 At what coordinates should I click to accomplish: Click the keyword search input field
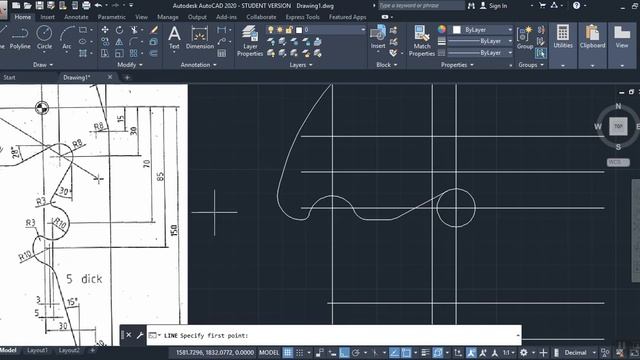(x=421, y=6)
